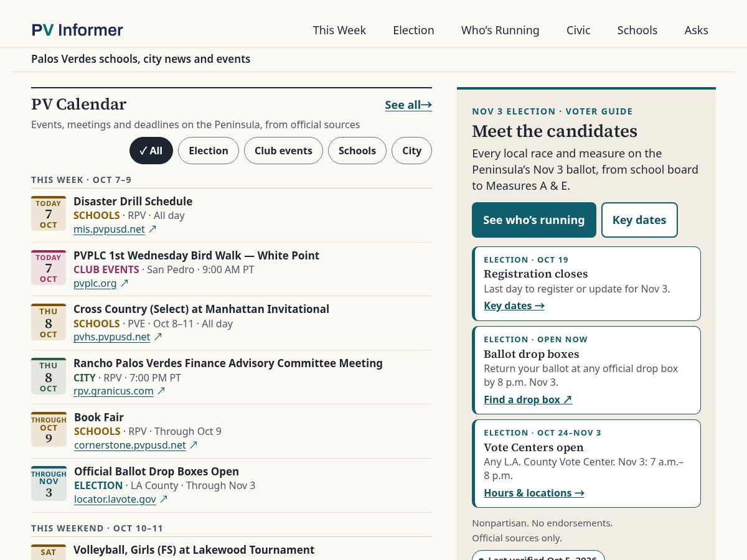Open Disaster Drill Schedule event
The image size is (747, 560).
(133, 201)
